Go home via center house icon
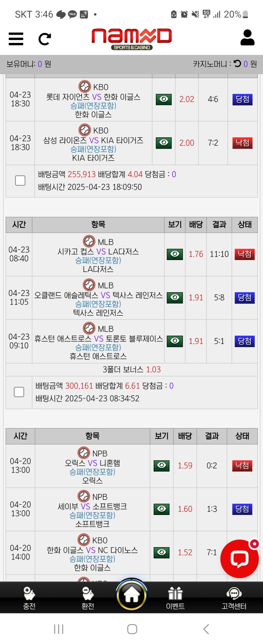The height and width of the screenshot is (644, 263). pyautogui.click(x=132, y=595)
